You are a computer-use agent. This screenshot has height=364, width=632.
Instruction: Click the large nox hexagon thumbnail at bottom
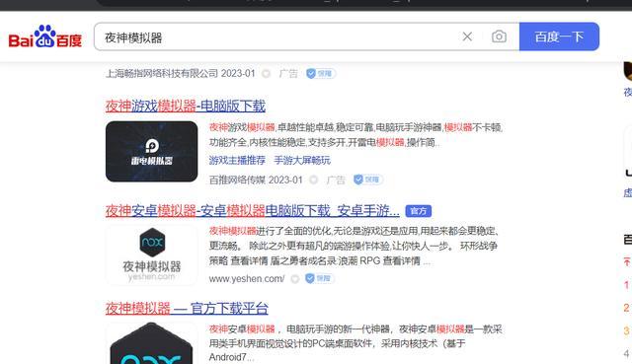tap(151, 343)
